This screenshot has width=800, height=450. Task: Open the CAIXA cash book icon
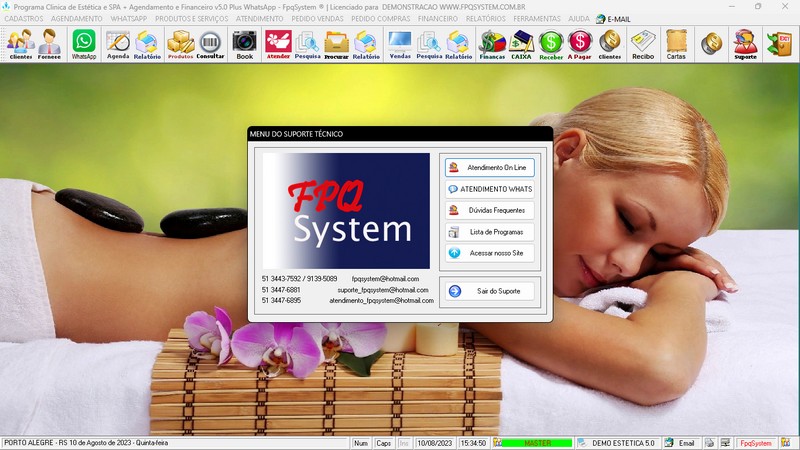pyautogui.click(x=521, y=44)
